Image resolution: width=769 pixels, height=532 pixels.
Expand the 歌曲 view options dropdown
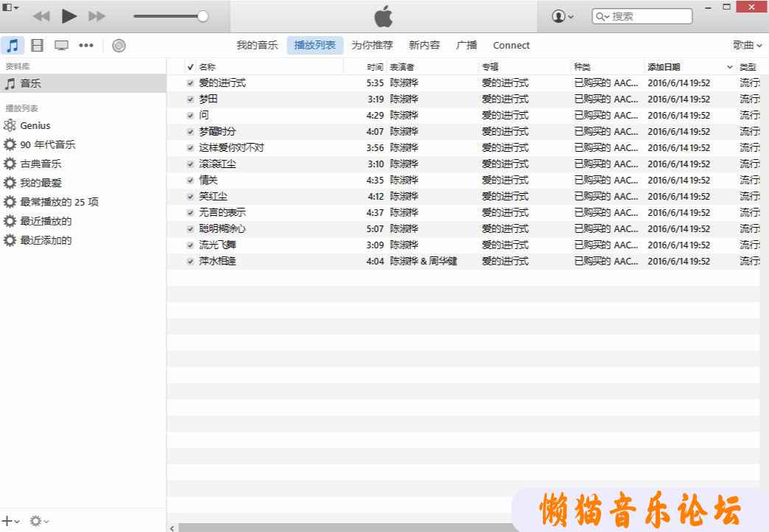[747, 46]
